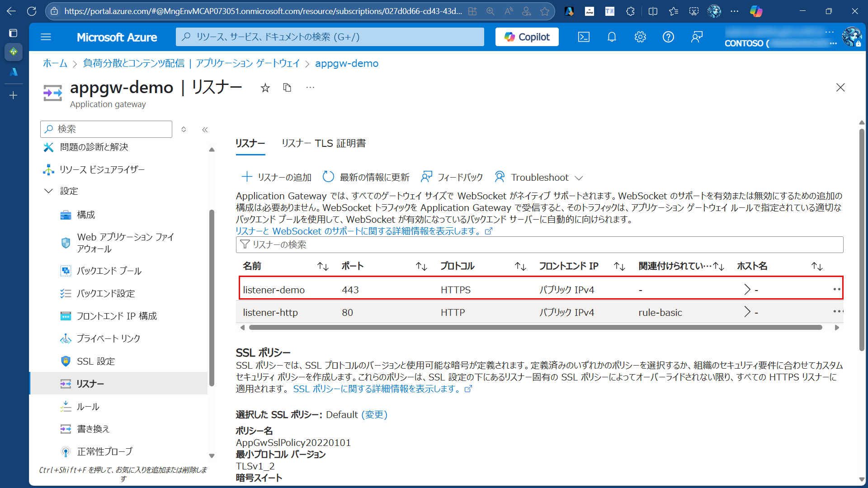Viewport: 868px width, 488px height.
Task: Click browser back arrow
Action: click(11, 11)
